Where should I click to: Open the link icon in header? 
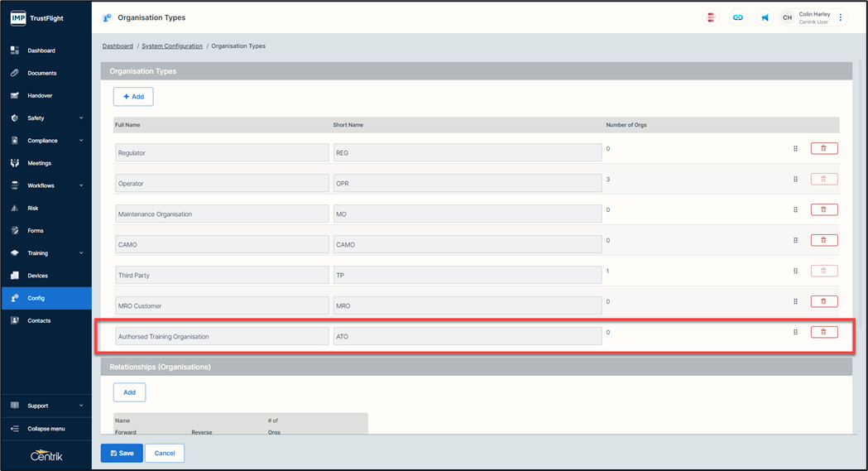point(737,17)
